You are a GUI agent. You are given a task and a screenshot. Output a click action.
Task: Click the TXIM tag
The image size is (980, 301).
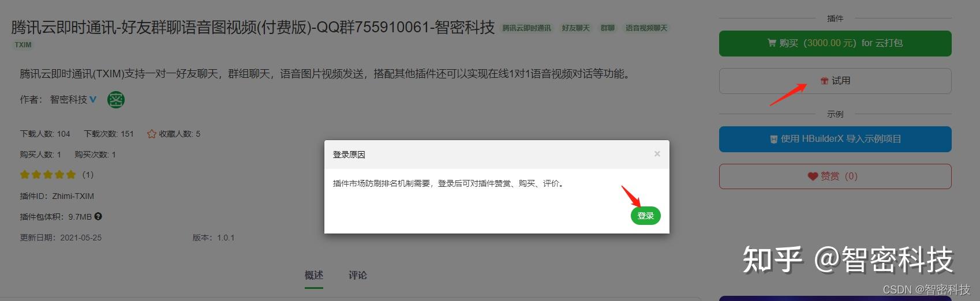coord(23,44)
